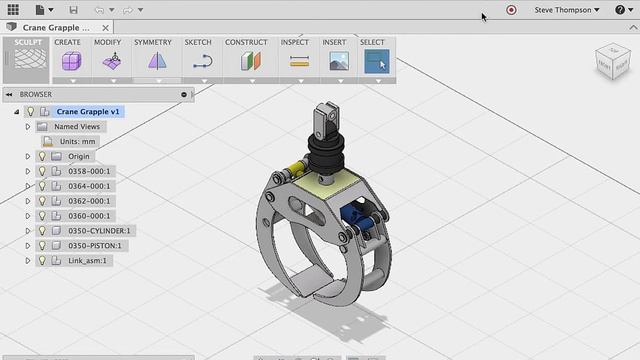The image size is (640, 360).
Task: Click the ViewCube in the viewport
Action: pos(613,62)
